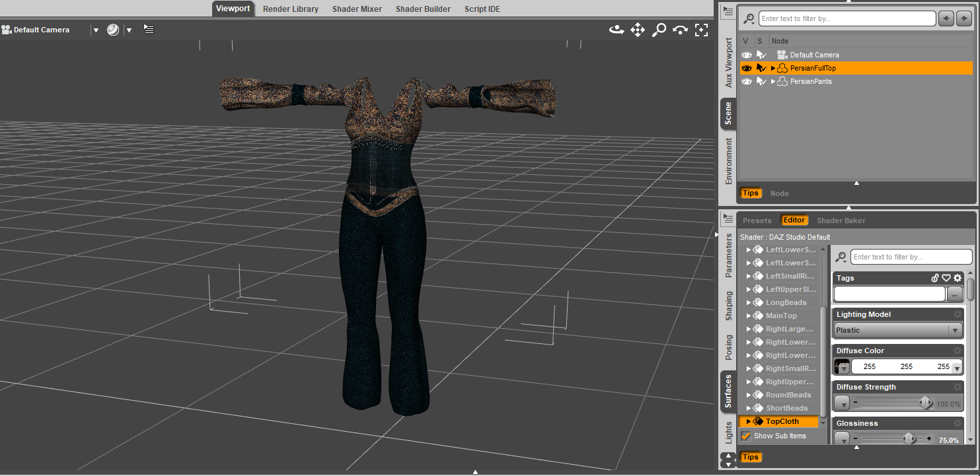
Task: Click the orbit camera icon in the viewport
Action: pyautogui.click(x=617, y=30)
